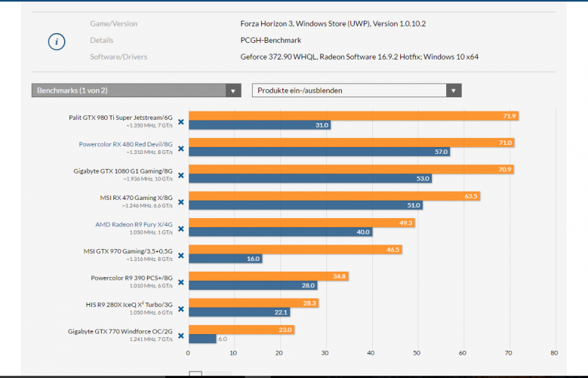Screen dimensions: 588x378
Task: Click X next to MSI GTX 970 Gaming
Action: (x=181, y=254)
